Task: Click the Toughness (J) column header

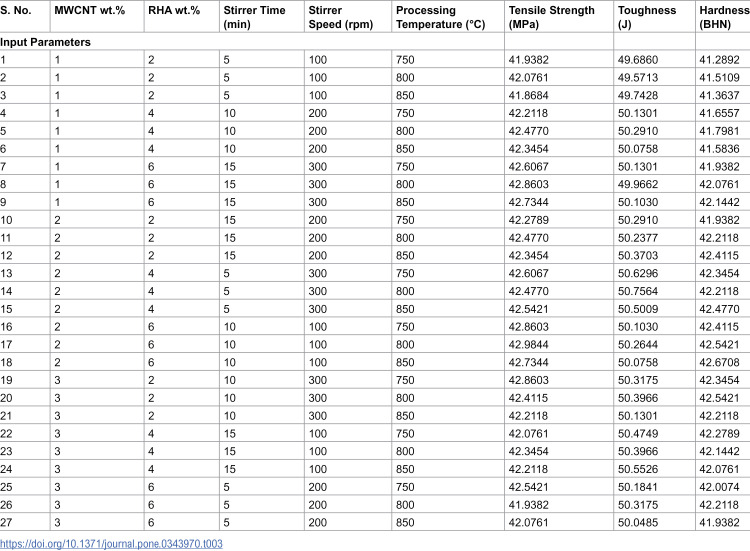Action: point(647,17)
